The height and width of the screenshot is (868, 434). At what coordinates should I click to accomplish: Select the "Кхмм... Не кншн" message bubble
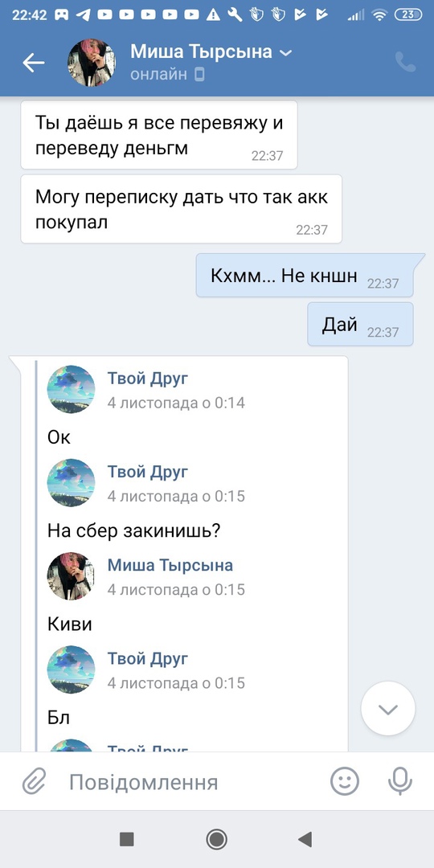coord(305,276)
